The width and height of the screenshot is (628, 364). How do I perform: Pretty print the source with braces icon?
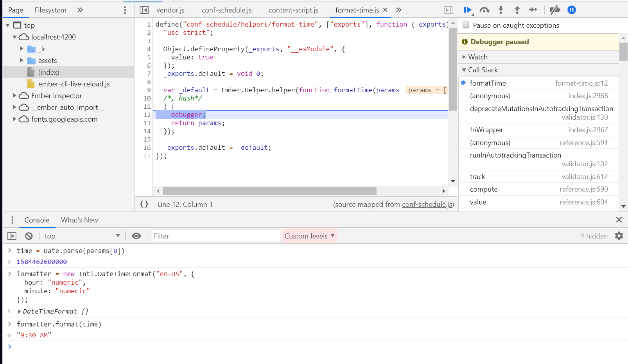point(144,204)
